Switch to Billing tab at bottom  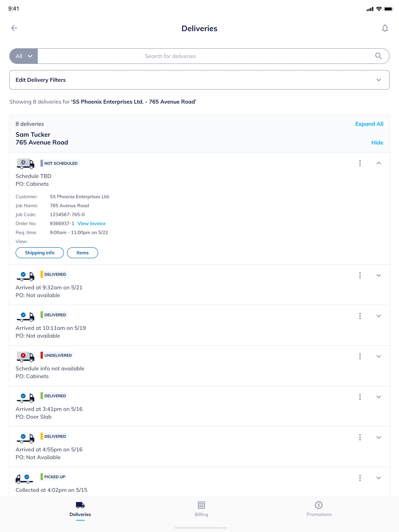point(201,509)
